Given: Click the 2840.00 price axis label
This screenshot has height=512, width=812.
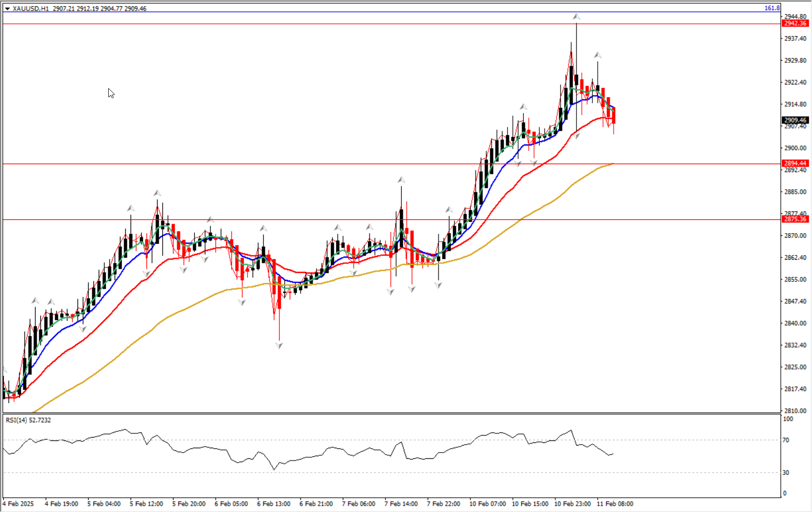Looking at the screenshot, I should (795, 323).
